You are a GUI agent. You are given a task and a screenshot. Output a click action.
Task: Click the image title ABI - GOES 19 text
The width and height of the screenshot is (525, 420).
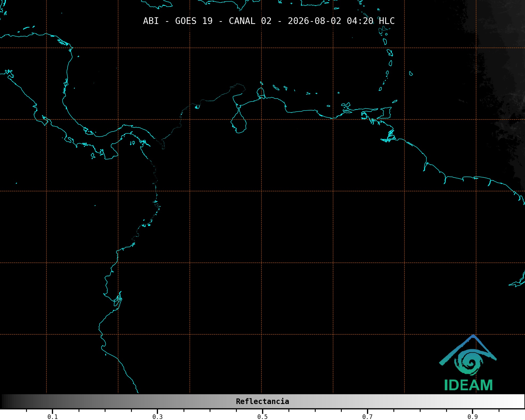click(x=269, y=21)
